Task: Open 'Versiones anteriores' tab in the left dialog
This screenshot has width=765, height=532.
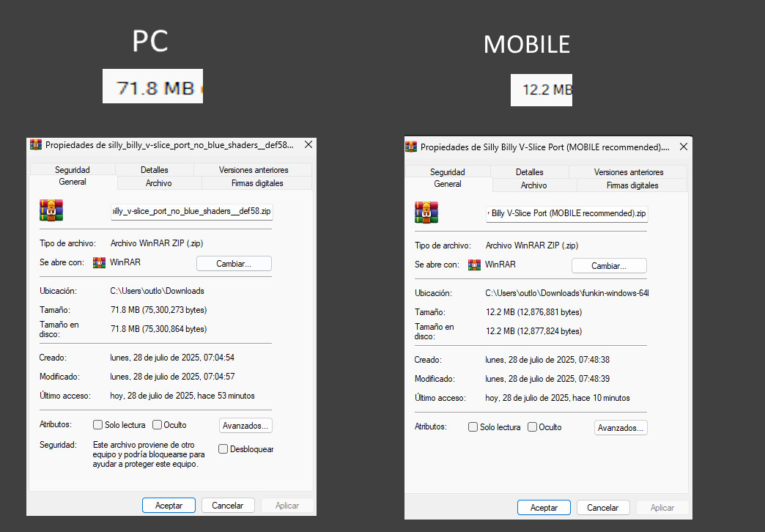Action: click(254, 169)
